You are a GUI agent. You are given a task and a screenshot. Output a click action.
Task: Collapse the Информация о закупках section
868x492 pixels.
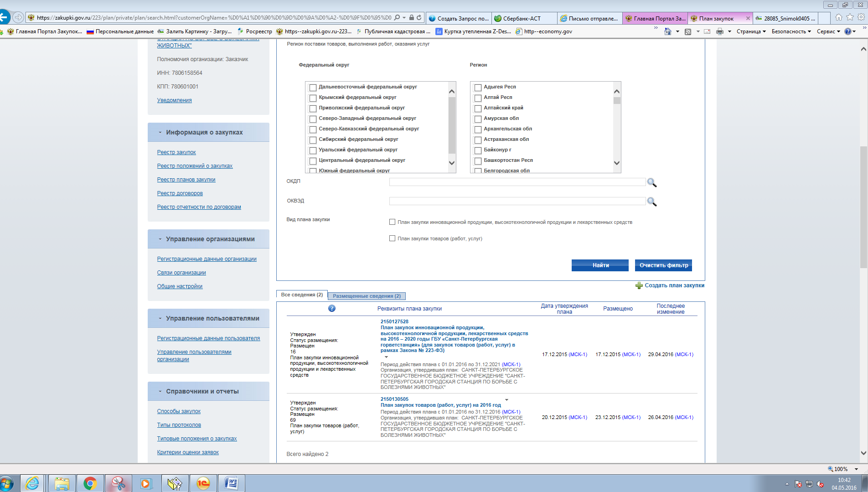160,133
